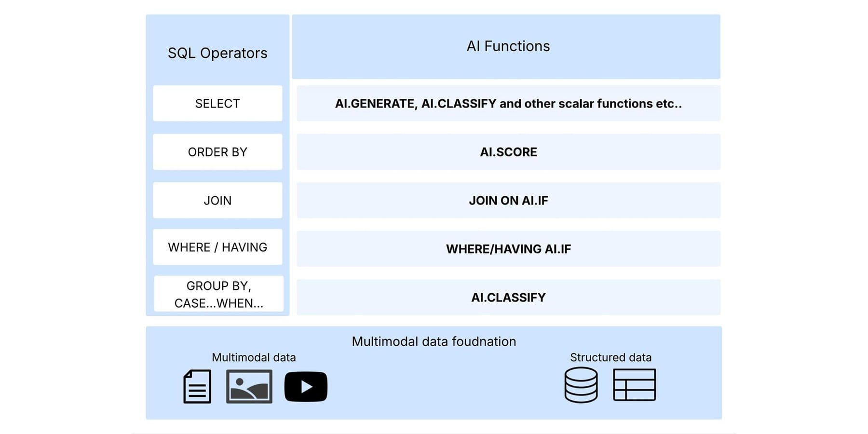868x434 pixels.
Task: Click the ORDER BY operator box
Action: coord(217,152)
